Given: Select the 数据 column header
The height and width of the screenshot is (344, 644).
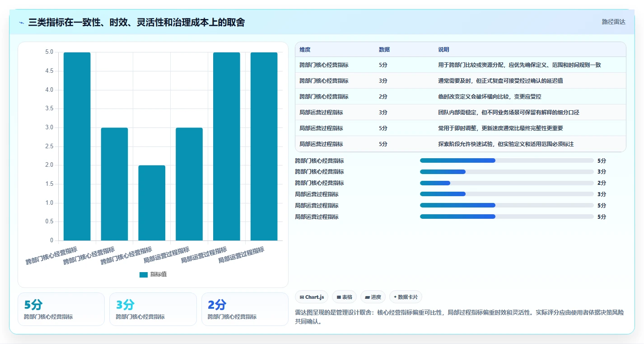Looking at the screenshot, I should click(x=384, y=50).
